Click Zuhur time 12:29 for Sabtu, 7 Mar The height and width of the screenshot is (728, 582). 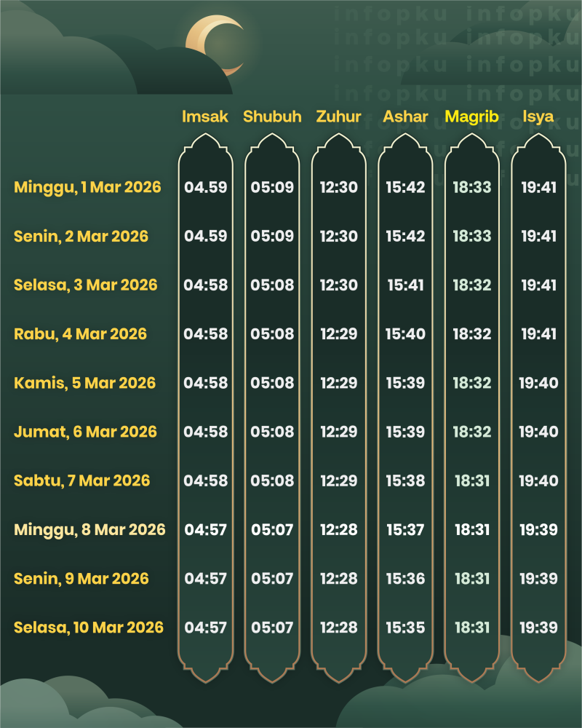pyautogui.click(x=339, y=480)
